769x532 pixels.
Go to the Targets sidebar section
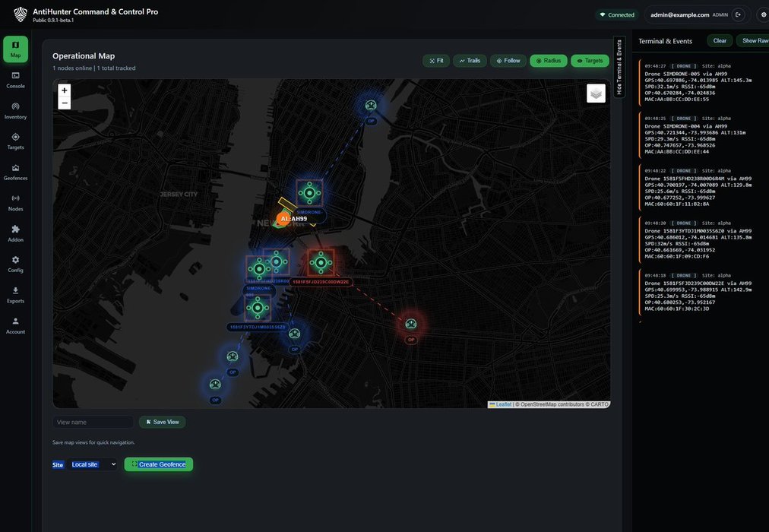tap(15, 141)
